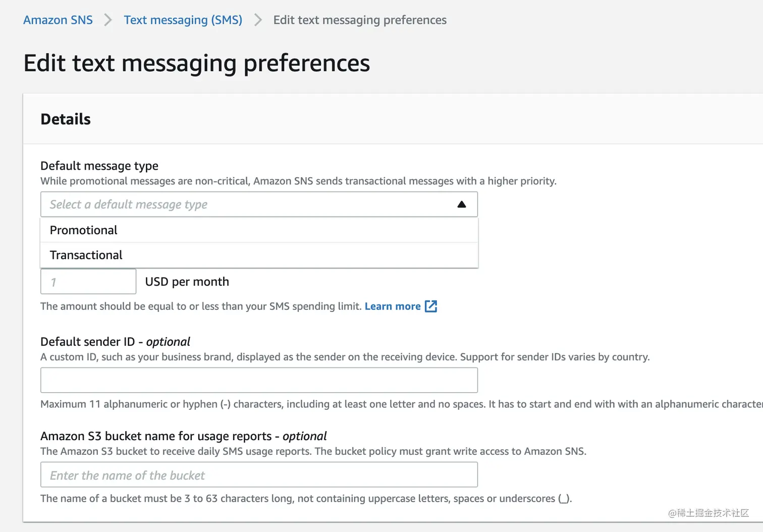The width and height of the screenshot is (763, 532).
Task: Follow the Learn more hyperlink
Action: point(393,306)
